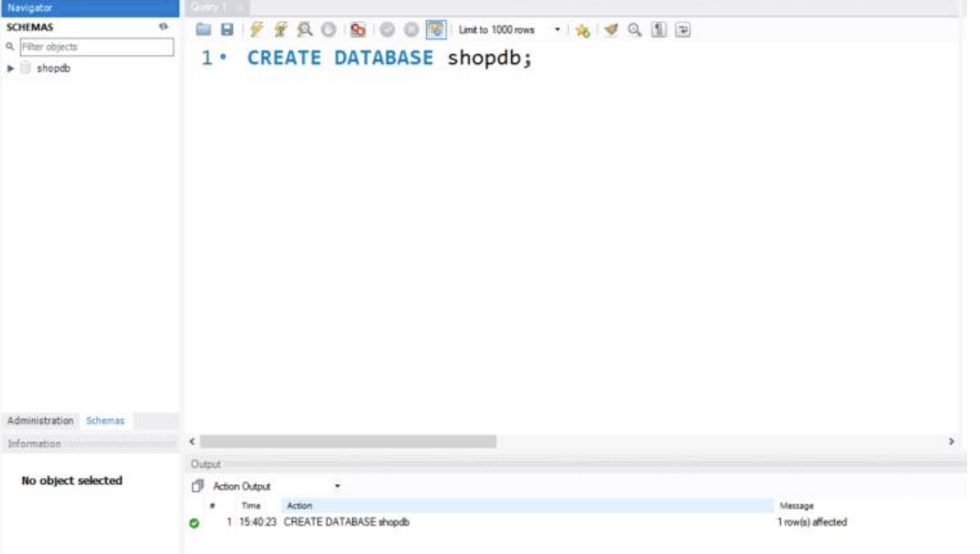980x554 pixels.
Task: Execute the query with the lightning bolt
Action: pos(256,29)
